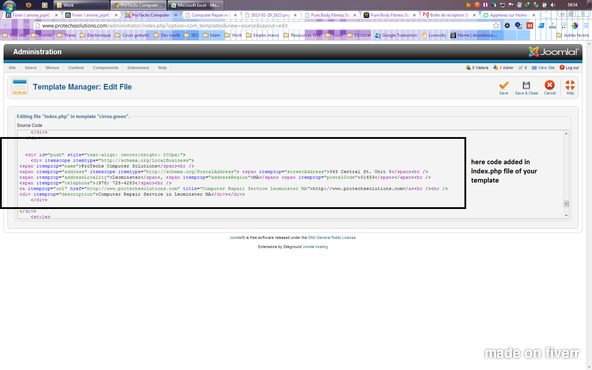Image resolution: width=592 pixels, height=370 pixels.
Task: Click the GNU General Public License link
Action: click(332, 237)
